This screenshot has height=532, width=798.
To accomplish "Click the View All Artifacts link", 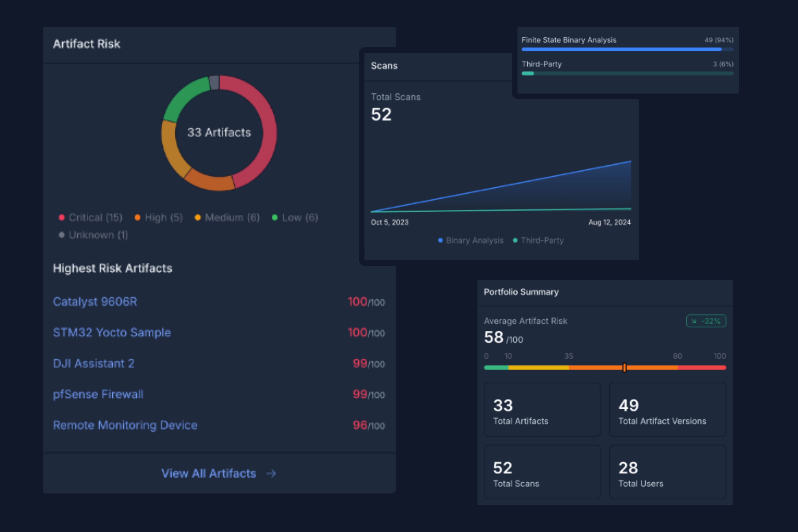I will [x=209, y=473].
